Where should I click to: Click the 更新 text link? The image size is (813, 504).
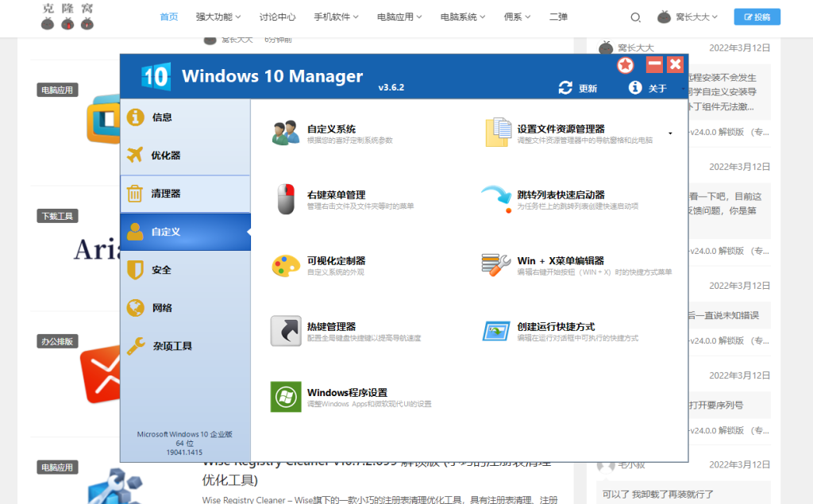click(x=588, y=89)
